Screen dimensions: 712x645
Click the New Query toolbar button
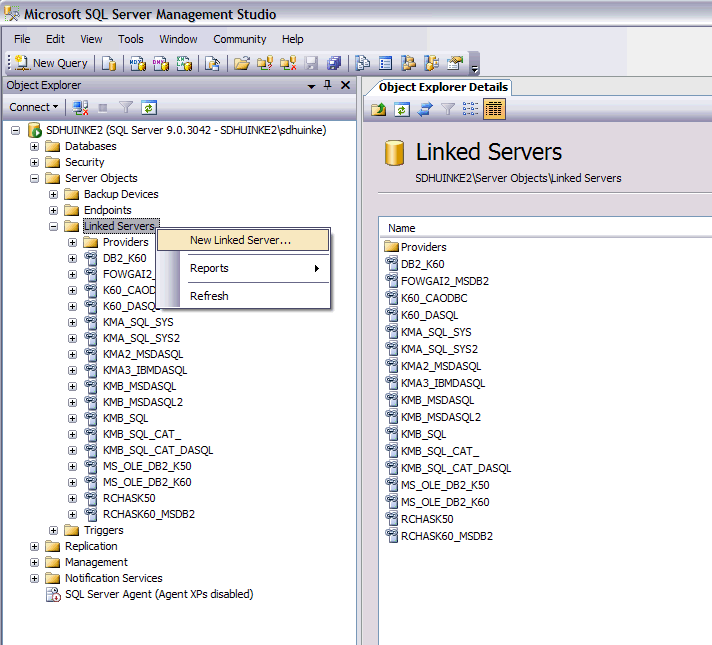point(51,63)
